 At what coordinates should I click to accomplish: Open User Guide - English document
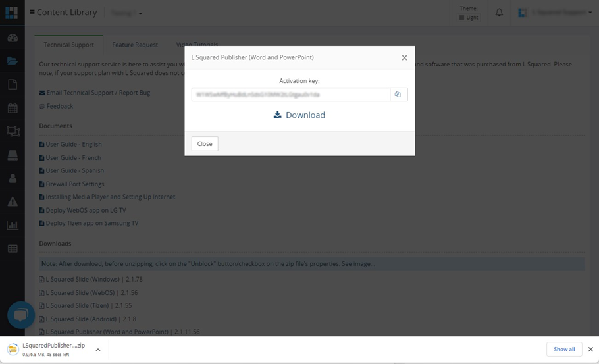pos(74,144)
